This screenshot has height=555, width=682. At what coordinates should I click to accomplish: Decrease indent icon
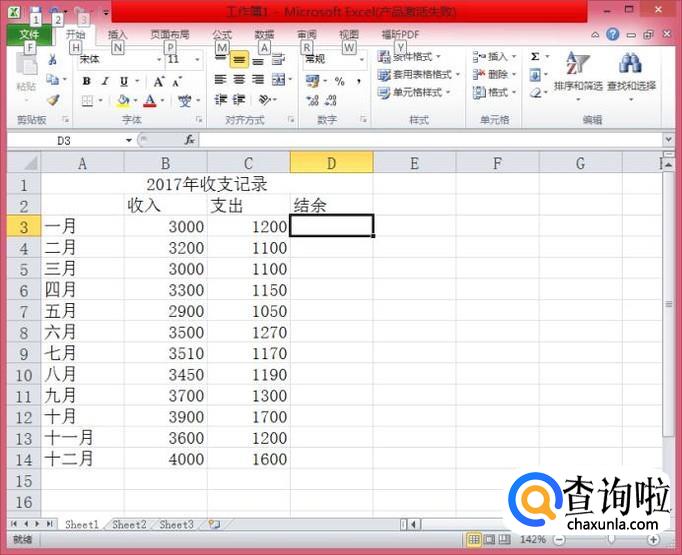point(221,100)
